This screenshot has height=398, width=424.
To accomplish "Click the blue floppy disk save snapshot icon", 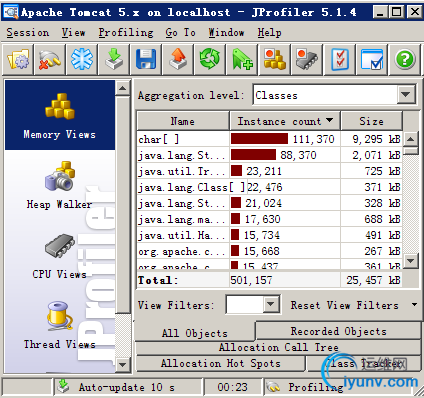I will tap(146, 60).
